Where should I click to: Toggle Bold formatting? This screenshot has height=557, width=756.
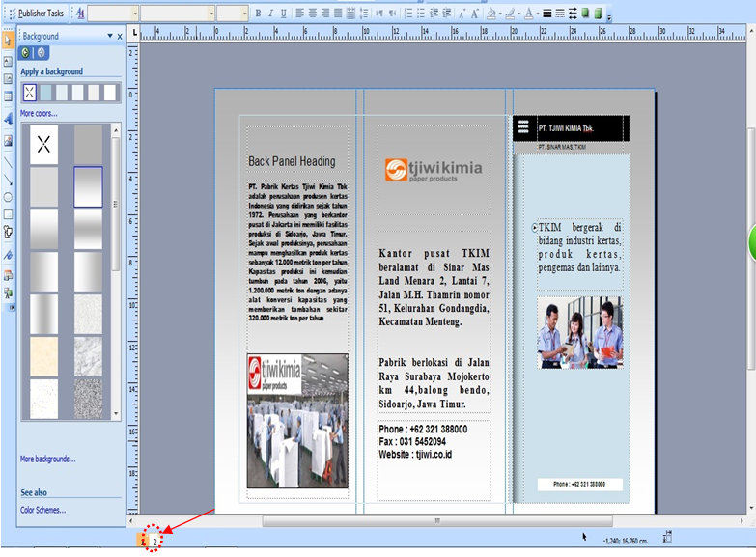pyautogui.click(x=258, y=14)
